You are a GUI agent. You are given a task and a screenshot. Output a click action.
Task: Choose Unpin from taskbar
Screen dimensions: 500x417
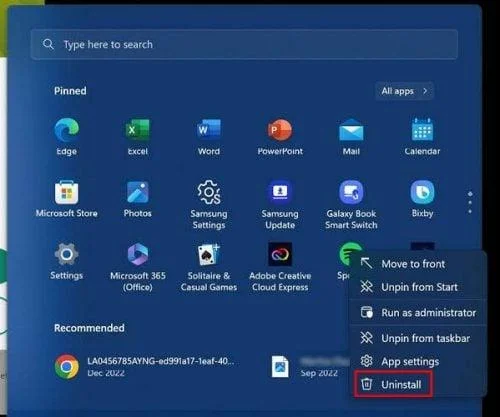418,338
